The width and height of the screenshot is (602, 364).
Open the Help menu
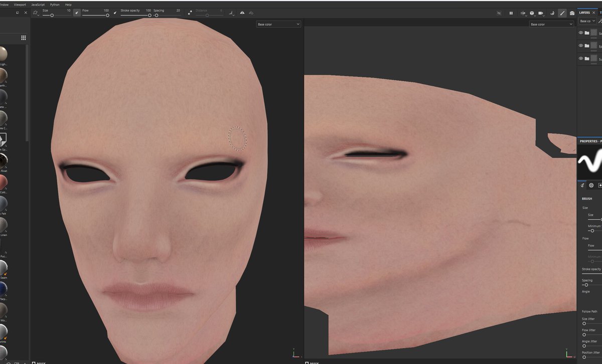coord(68,4)
